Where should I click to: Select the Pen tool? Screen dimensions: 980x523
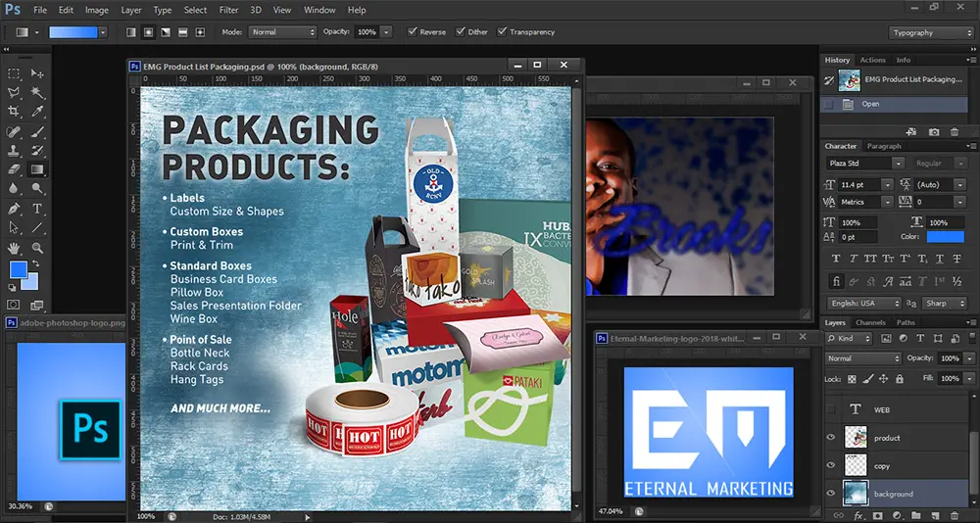[x=14, y=209]
